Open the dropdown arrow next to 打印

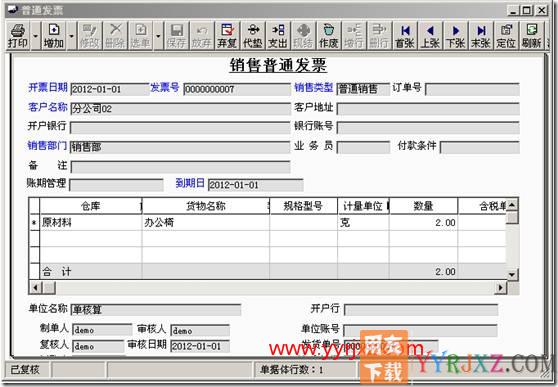coord(36,36)
